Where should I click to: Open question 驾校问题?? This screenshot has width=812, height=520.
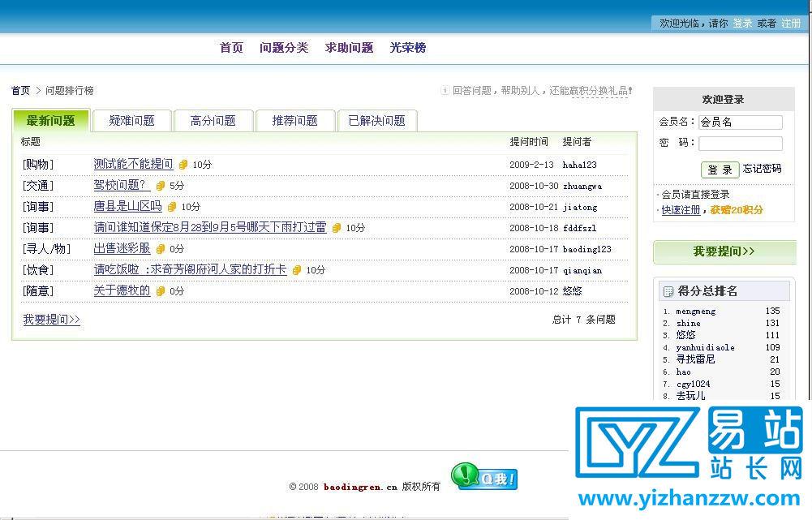click(122, 185)
